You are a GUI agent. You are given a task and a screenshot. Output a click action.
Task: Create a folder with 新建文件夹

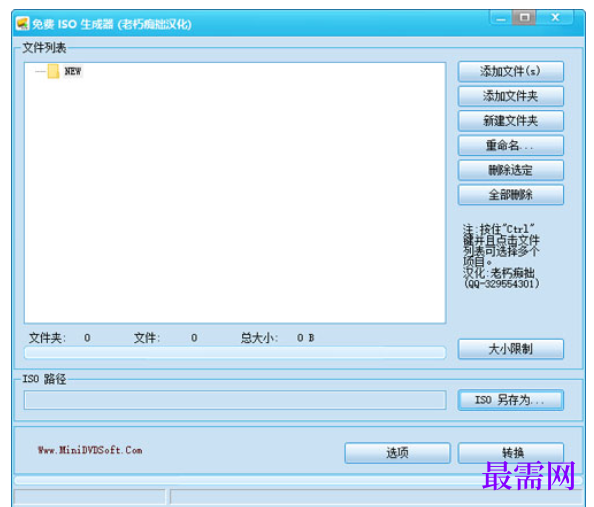point(510,121)
